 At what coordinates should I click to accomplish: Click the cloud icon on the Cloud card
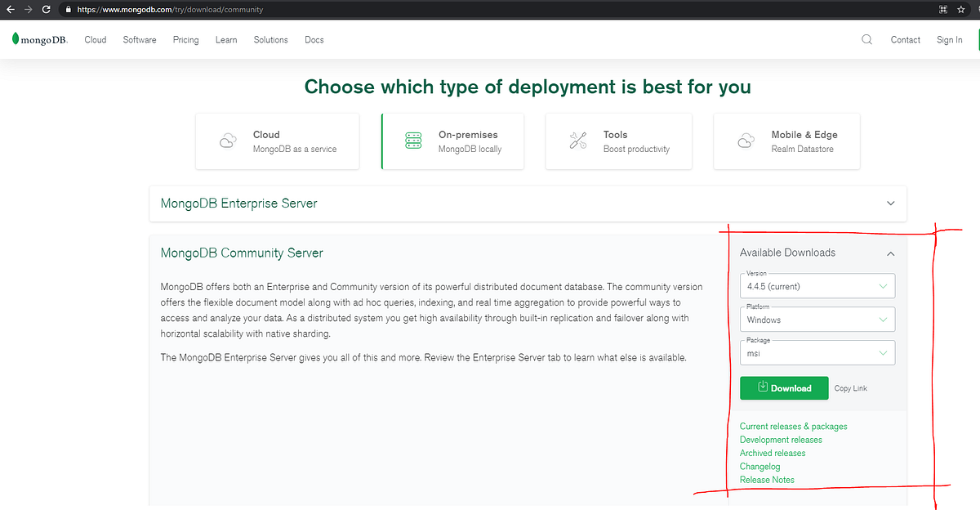[227, 140]
